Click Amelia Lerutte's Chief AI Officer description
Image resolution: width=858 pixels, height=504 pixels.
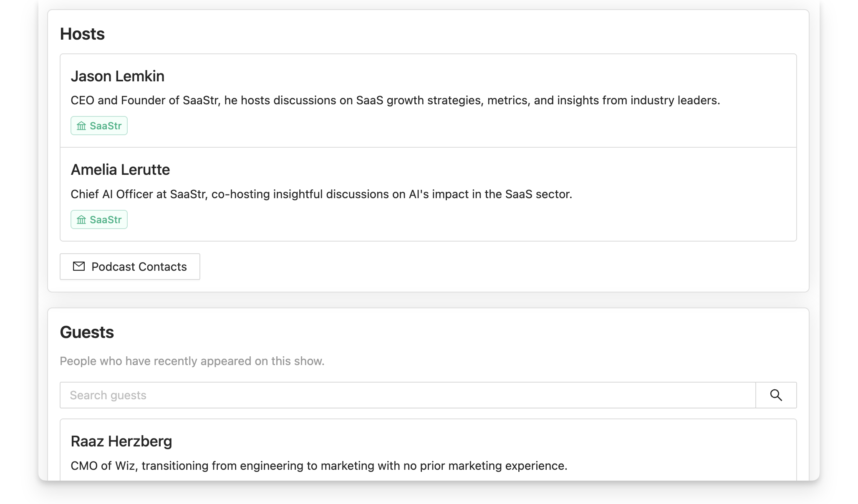click(x=321, y=194)
